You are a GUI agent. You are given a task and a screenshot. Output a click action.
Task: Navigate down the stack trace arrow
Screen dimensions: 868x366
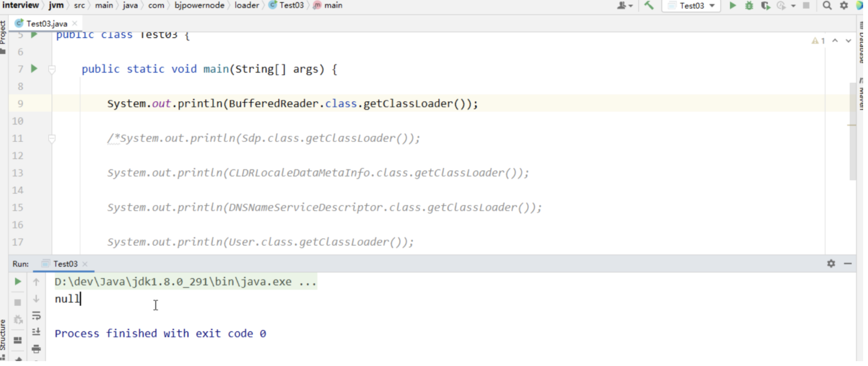click(36, 299)
